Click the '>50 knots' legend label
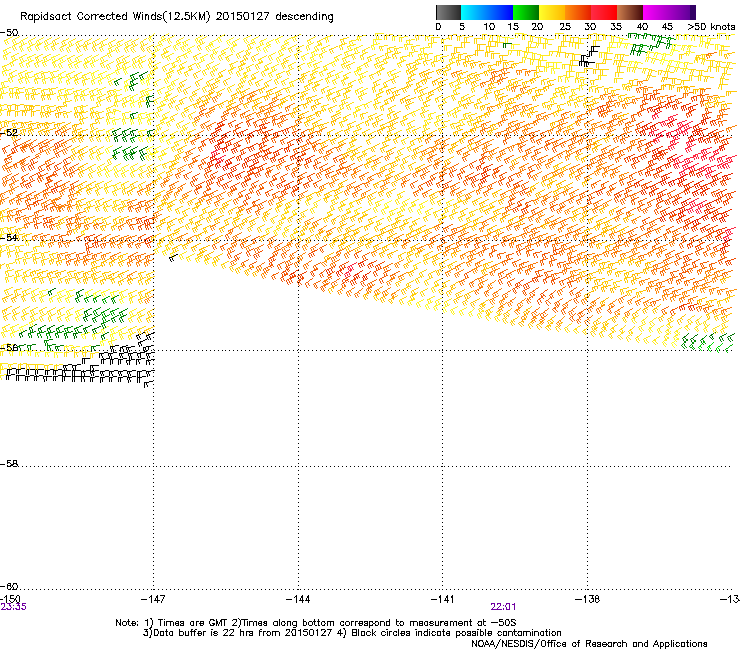Image resolution: width=740 pixels, height=650 pixels. tap(711, 27)
